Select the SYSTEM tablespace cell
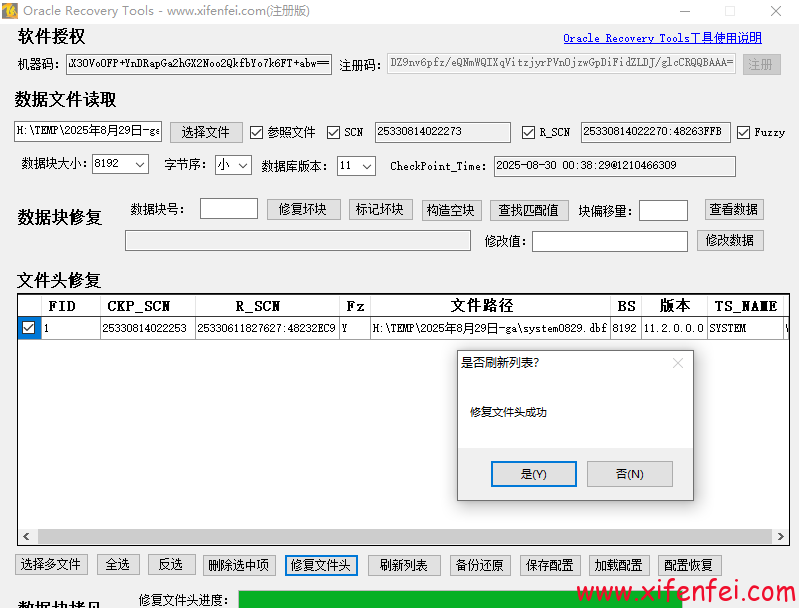This screenshot has width=799, height=608. click(x=745, y=328)
